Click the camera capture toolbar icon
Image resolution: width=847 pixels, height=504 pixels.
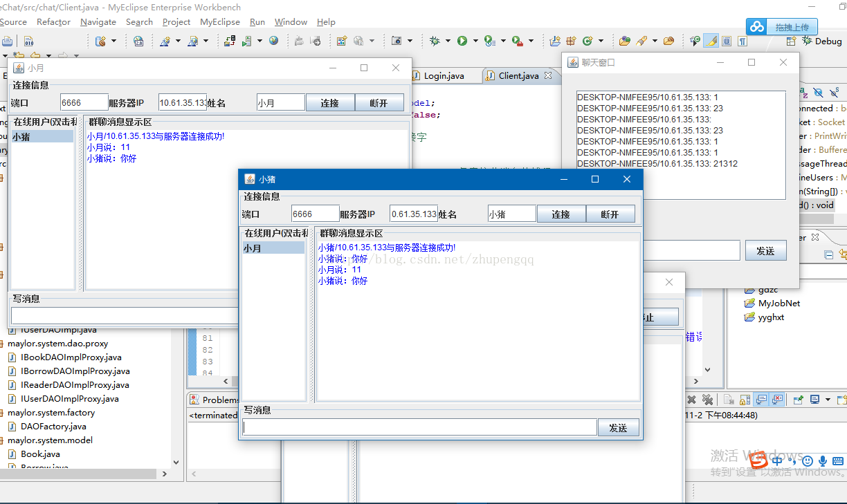tap(397, 41)
